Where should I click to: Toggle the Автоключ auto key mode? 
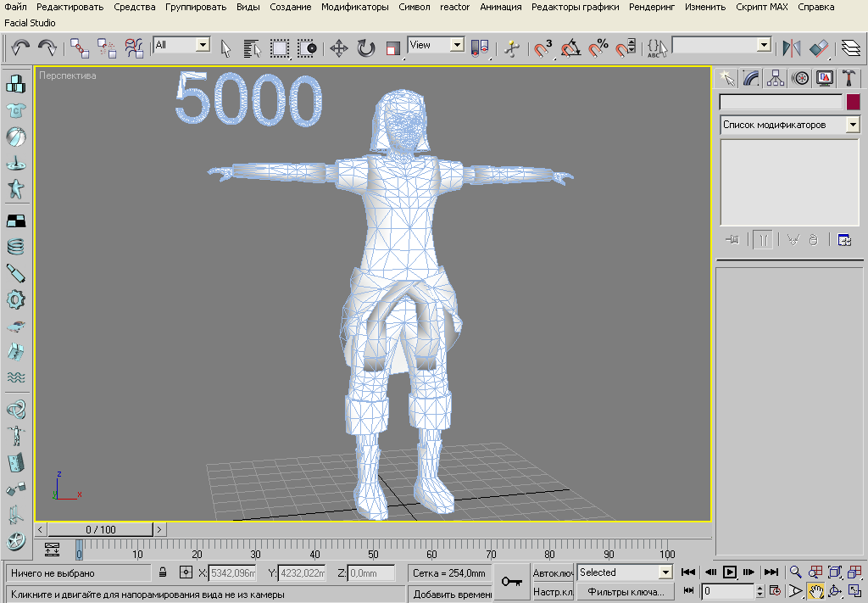coord(553,572)
